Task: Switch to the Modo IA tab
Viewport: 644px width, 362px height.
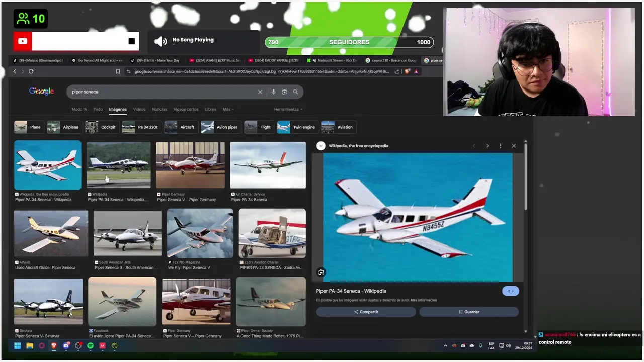Action: pyautogui.click(x=79, y=109)
